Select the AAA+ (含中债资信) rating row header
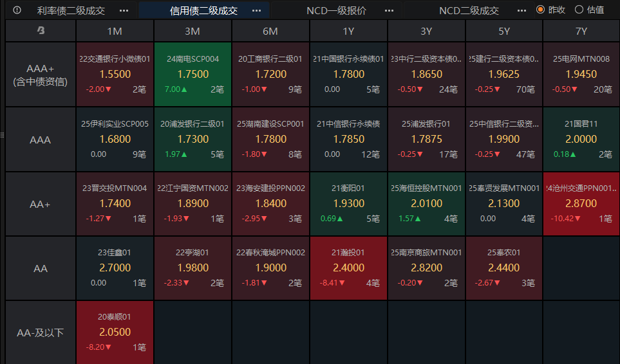The width and height of the screenshot is (620, 364). pos(41,75)
